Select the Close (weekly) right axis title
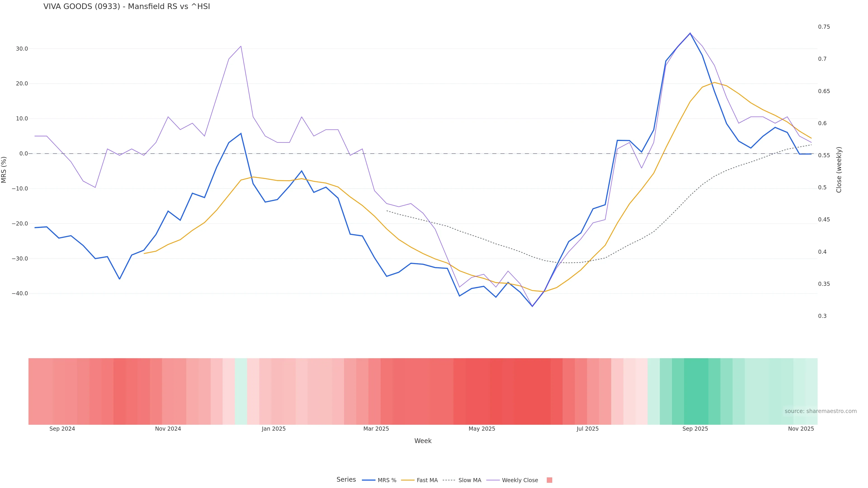The width and height of the screenshot is (868, 488). (x=839, y=170)
